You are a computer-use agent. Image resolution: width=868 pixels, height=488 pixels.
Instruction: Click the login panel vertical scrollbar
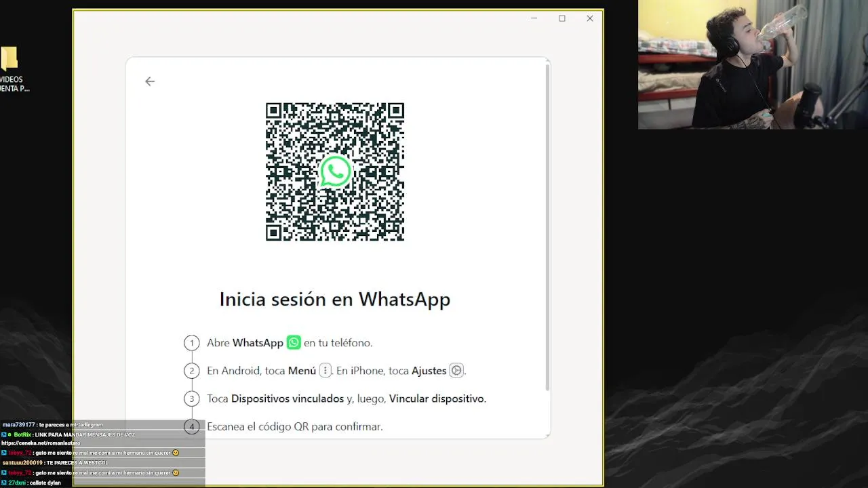tap(547, 227)
